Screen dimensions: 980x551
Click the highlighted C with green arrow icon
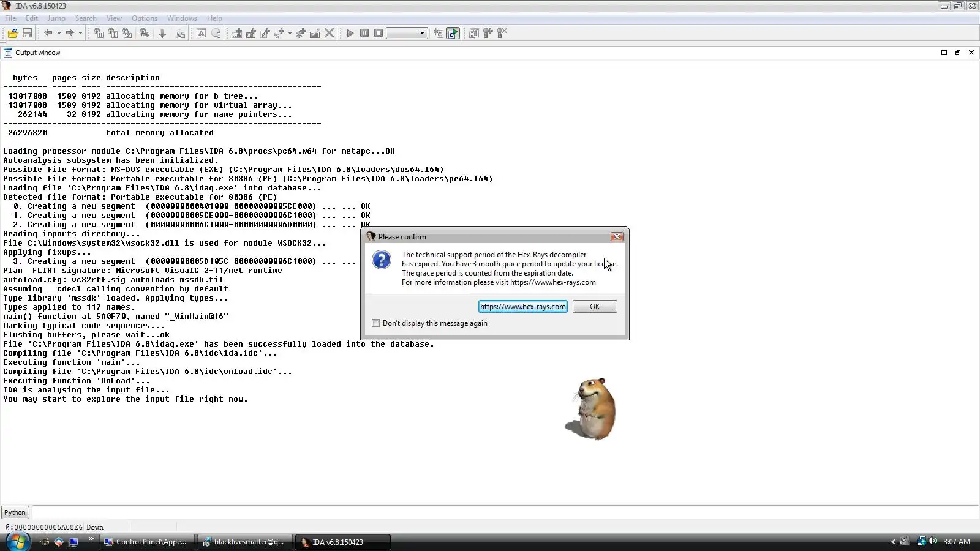coord(453,33)
